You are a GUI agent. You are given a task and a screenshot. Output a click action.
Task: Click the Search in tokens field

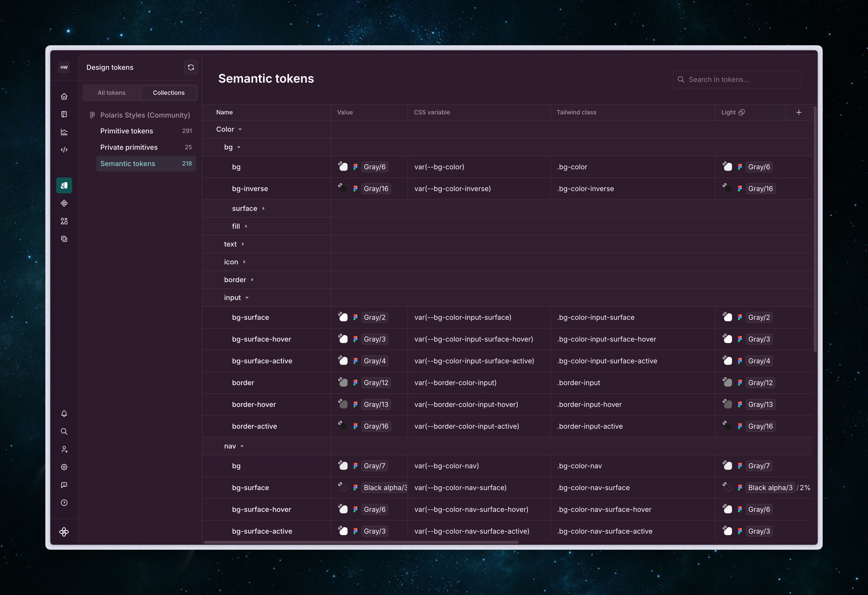(x=737, y=80)
